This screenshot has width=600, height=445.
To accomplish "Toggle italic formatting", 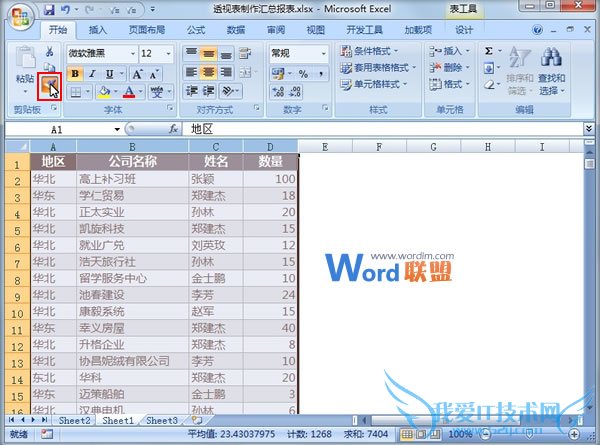I will (92, 74).
